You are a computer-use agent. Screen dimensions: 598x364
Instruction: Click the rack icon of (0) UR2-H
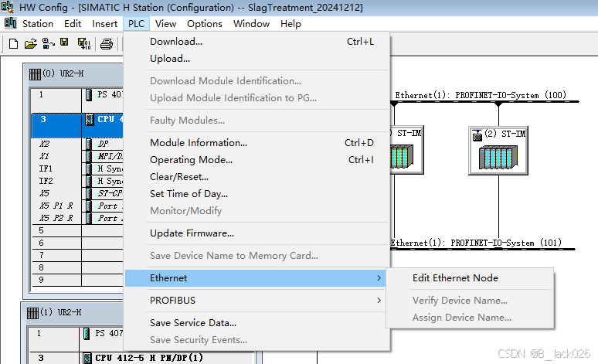[x=35, y=74]
